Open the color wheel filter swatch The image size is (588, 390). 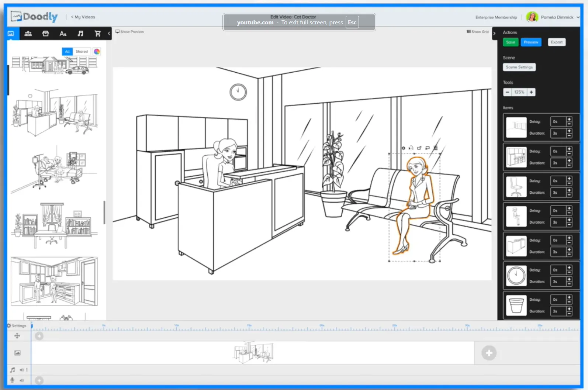coord(97,52)
